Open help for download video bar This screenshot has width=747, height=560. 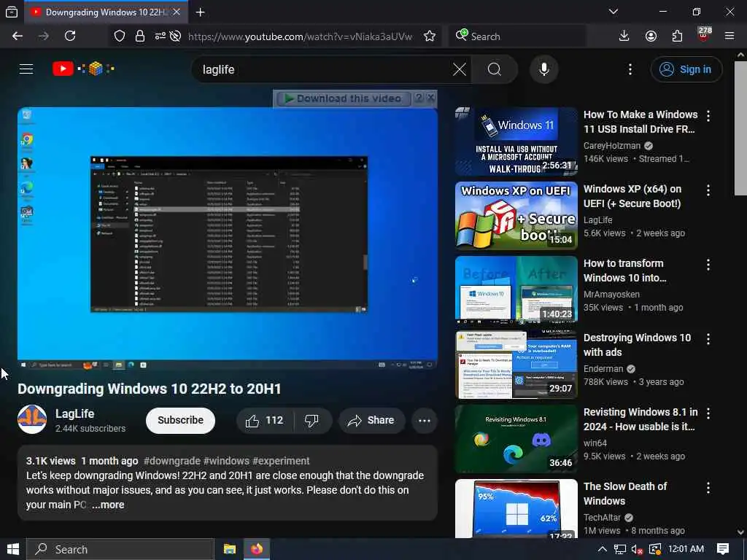419,98
